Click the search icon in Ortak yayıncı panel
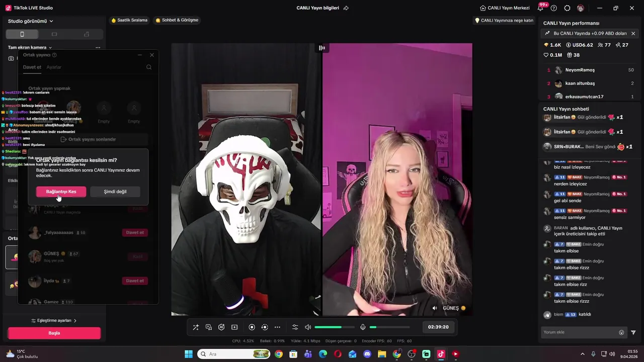 click(x=149, y=67)
